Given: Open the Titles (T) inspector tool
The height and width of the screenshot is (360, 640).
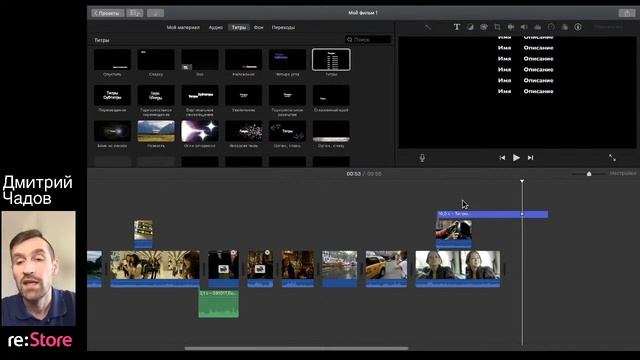Looking at the screenshot, I should [x=457, y=27].
